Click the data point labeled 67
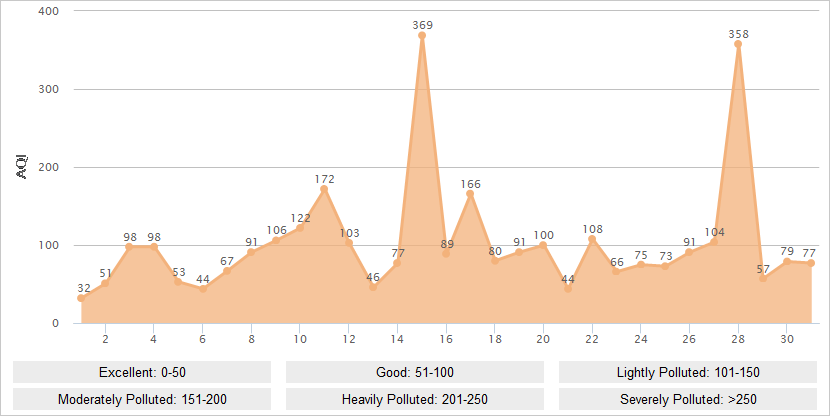This screenshot has width=830, height=416. coord(227,271)
